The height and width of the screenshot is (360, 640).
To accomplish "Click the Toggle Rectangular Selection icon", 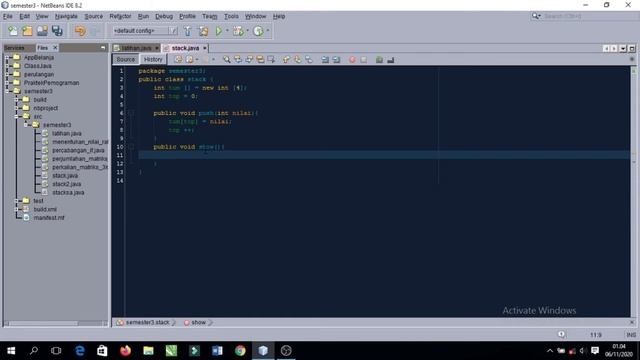I will pos(271,60).
